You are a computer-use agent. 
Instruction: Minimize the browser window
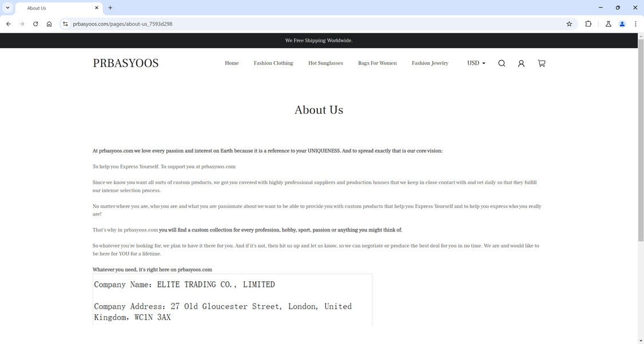pyautogui.click(x=601, y=8)
